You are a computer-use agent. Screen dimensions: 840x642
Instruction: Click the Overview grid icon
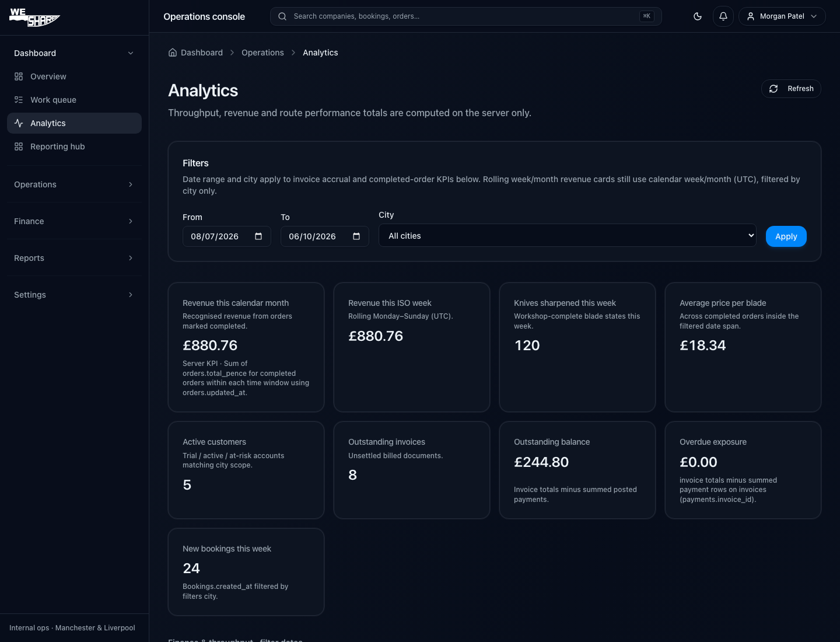pos(19,76)
